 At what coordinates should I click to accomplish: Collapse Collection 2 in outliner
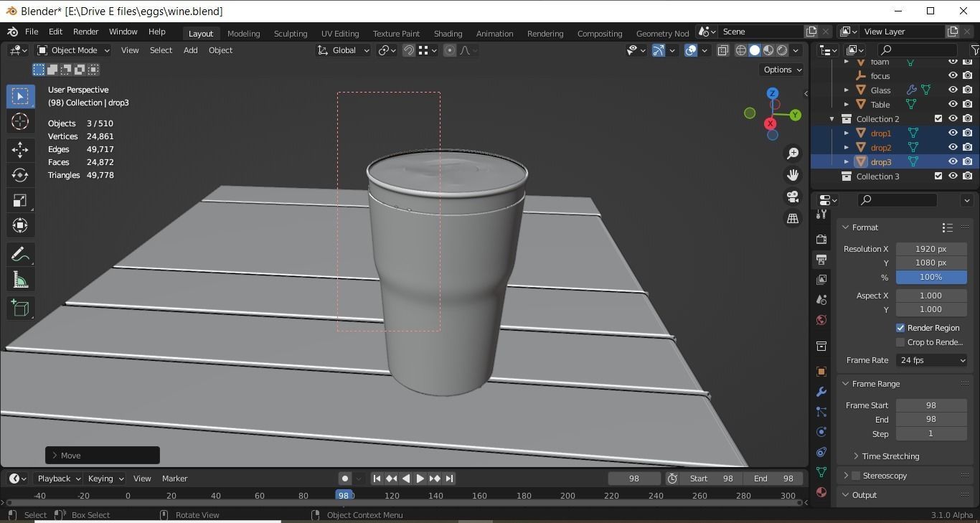coord(832,119)
